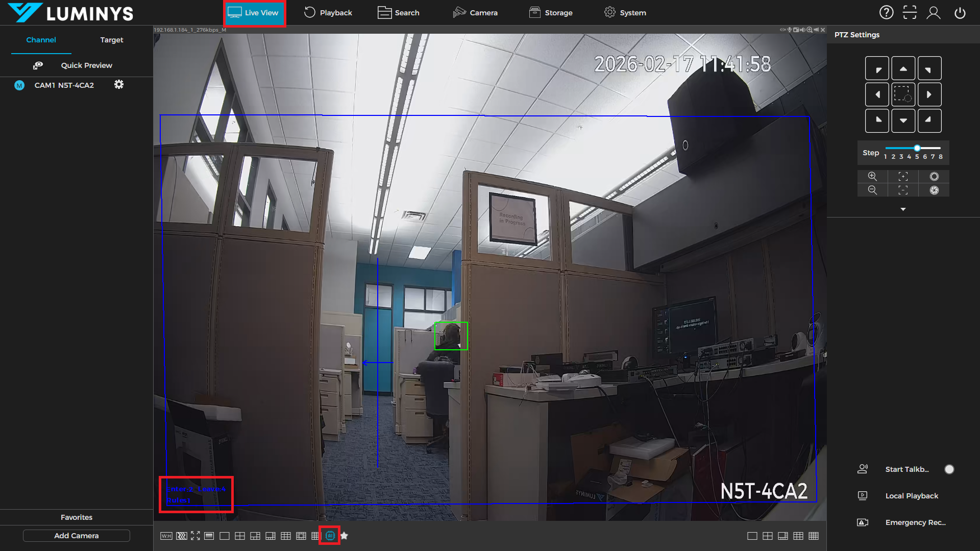Open the help question mark icon

click(886, 13)
